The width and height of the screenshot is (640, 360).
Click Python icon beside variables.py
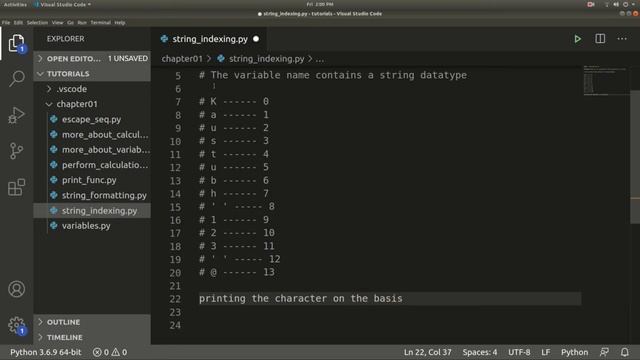click(53, 225)
